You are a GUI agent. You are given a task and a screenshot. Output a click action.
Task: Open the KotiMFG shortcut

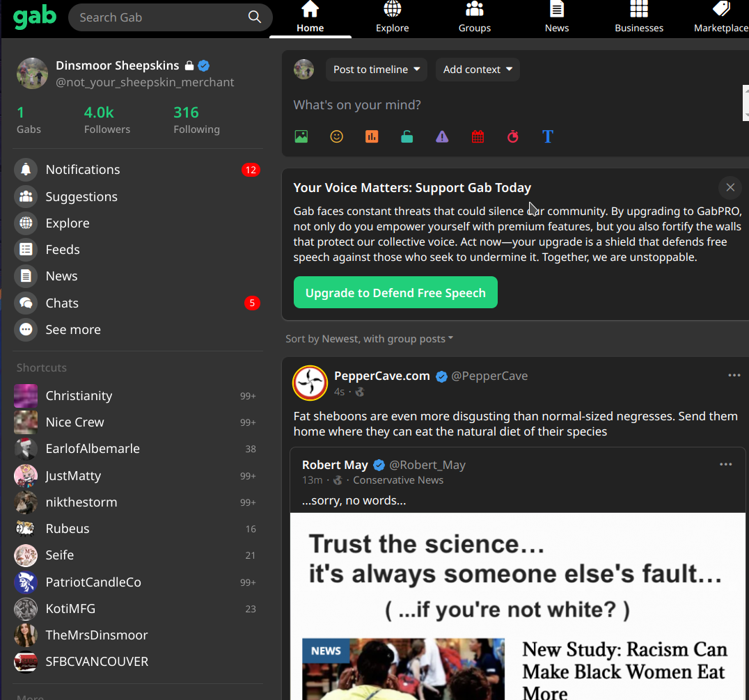pos(138,609)
